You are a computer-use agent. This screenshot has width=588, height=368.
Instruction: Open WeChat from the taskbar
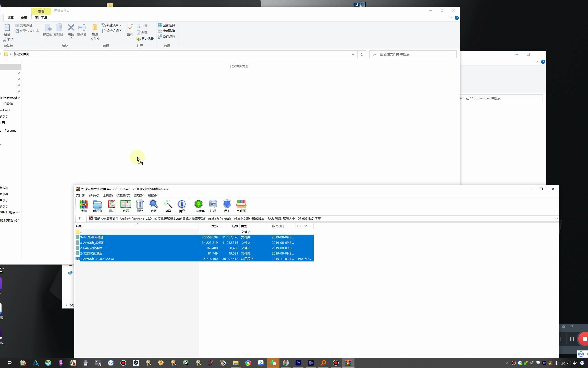pos(273,363)
